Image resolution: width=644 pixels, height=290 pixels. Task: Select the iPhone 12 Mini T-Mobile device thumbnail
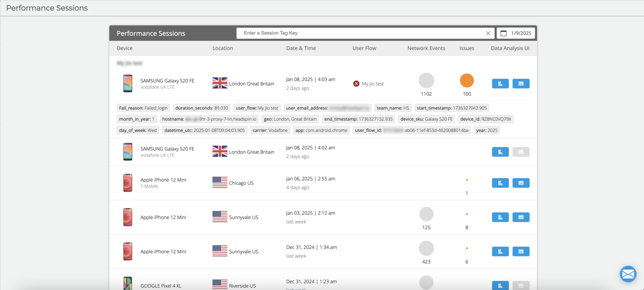[x=128, y=183]
